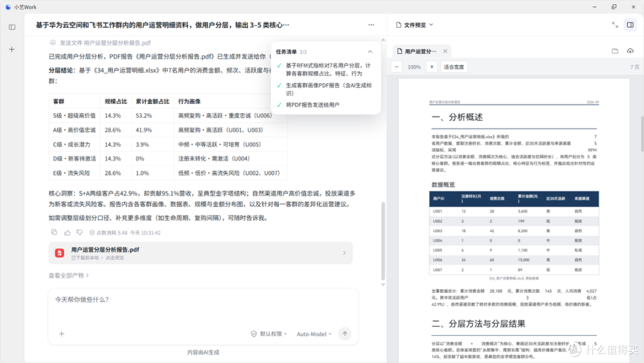
Task: Close the 用户运营分… file tab
Action: 445,51
